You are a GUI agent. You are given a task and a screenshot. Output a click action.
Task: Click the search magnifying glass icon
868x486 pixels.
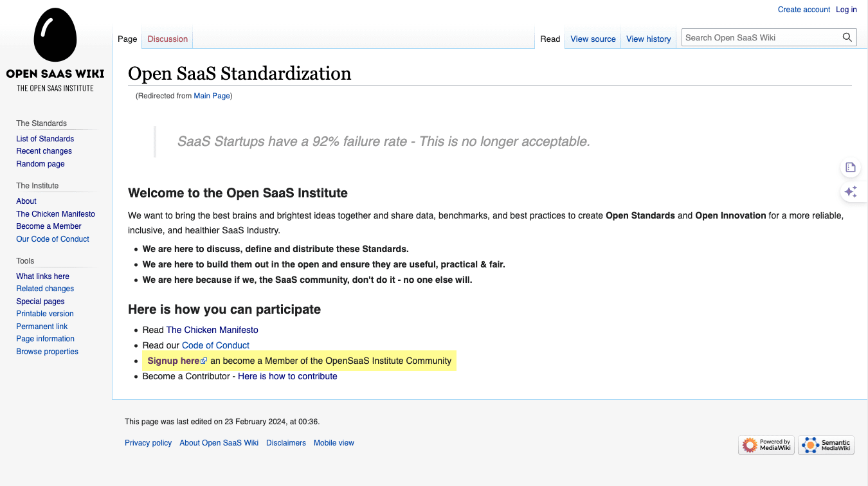click(847, 38)
